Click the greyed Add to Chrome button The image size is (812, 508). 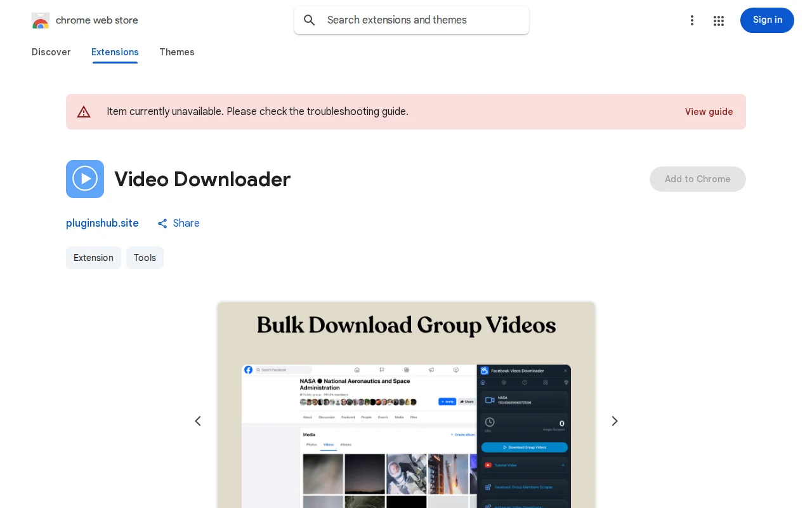click(698, 179)
